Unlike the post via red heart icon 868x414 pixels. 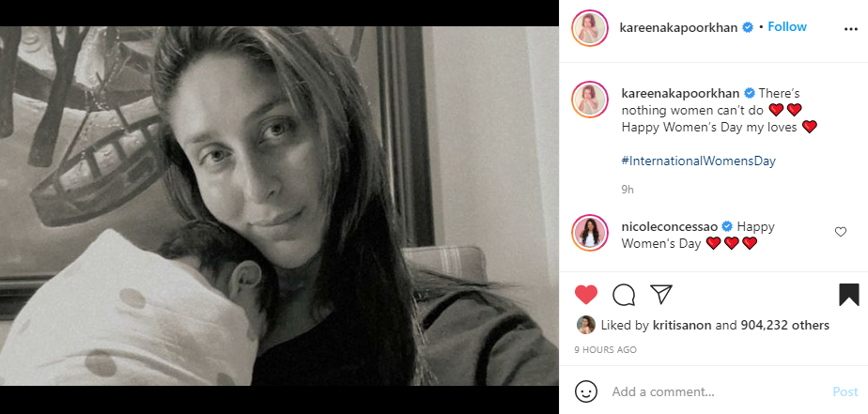tap(585, 295)
